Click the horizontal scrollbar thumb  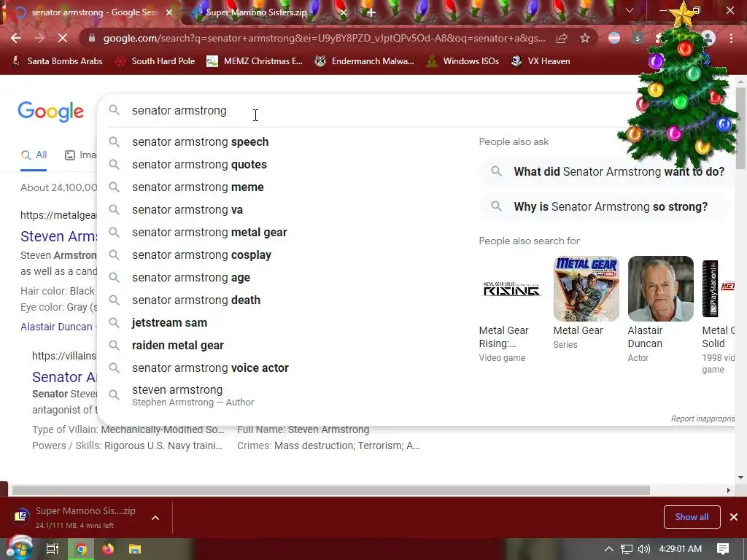[x=330, y=491]
